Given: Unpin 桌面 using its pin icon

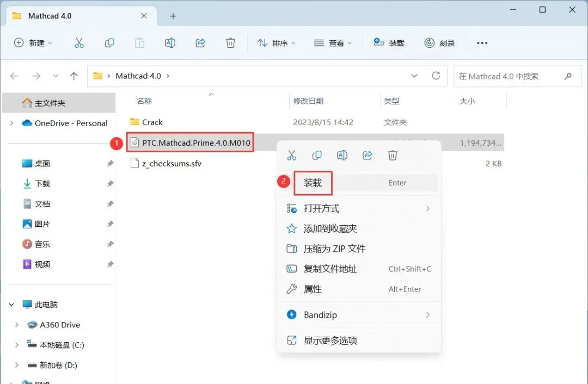Looking at the screenshot, I should tap(110, 164).
